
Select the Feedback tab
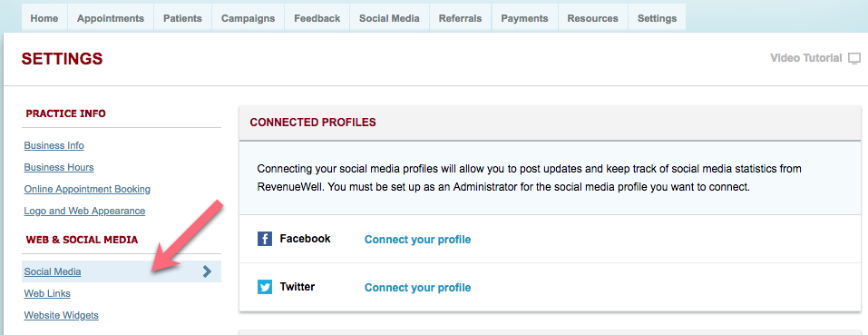click(317, 18)
